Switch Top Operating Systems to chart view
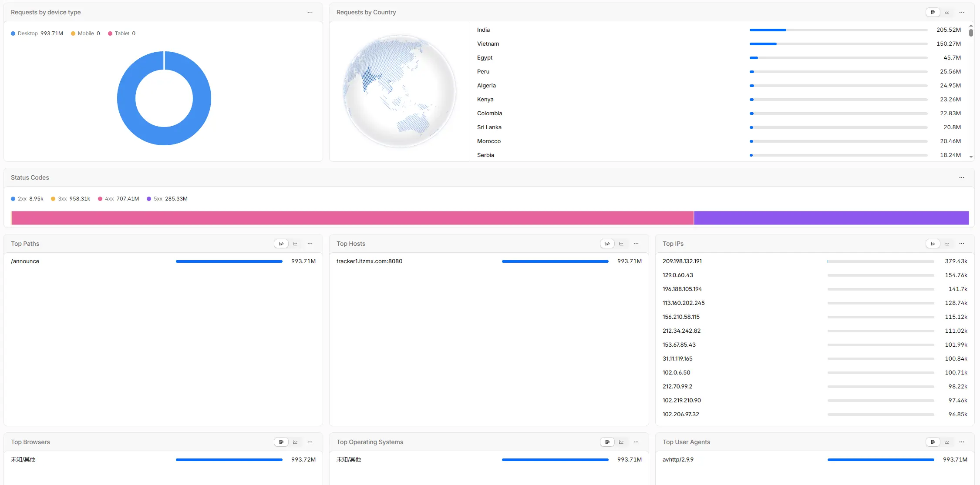Screen dimensions: 980x485 (x=621, y=442)
